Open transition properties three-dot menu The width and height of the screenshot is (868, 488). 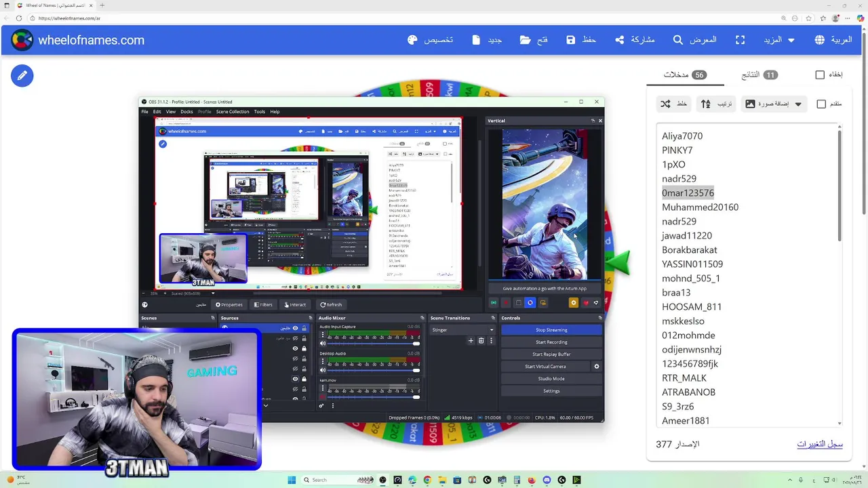pyautogui.click(x=492, y=341)
